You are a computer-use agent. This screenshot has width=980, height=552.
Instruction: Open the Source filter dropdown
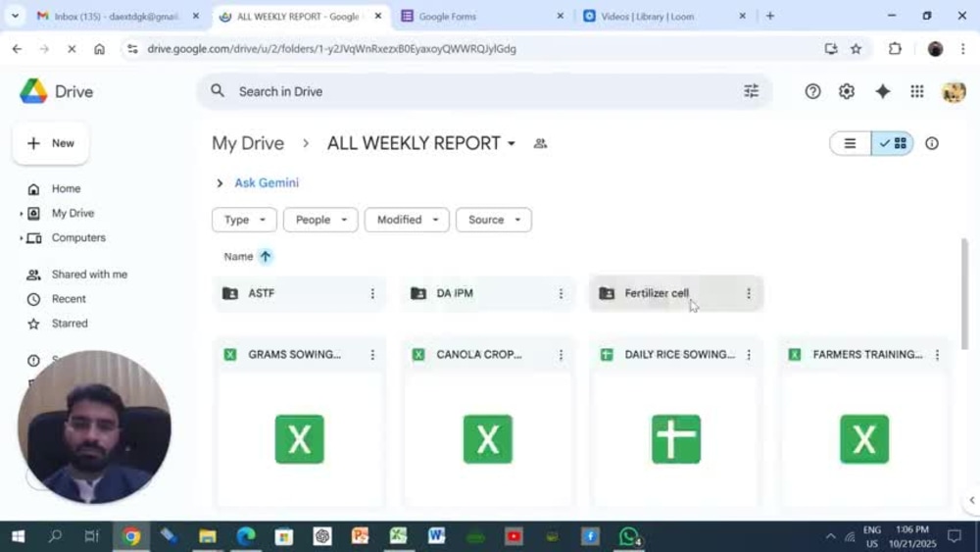[494, 220]
